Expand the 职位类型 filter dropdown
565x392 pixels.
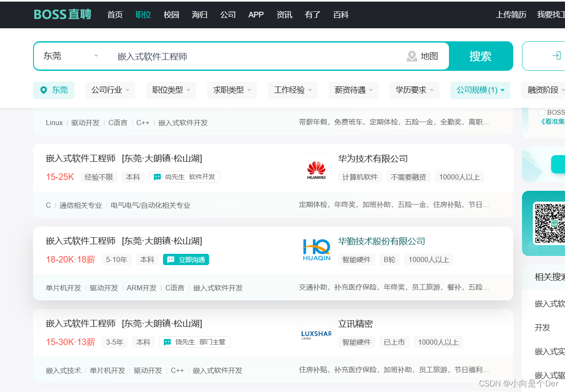click(171, 90)
